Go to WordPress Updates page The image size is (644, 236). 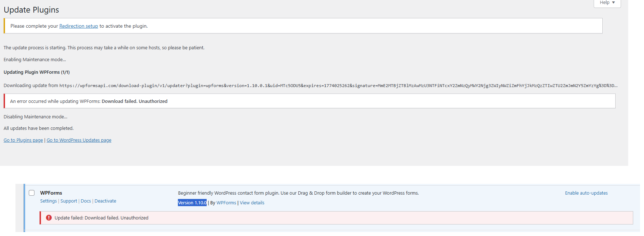[79, 140]
